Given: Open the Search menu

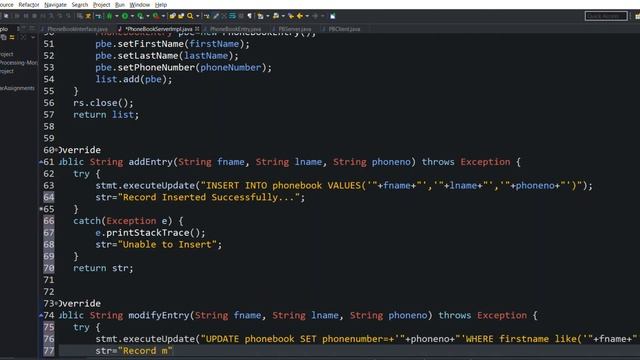Looking at the screenshot, I should 80,4.
